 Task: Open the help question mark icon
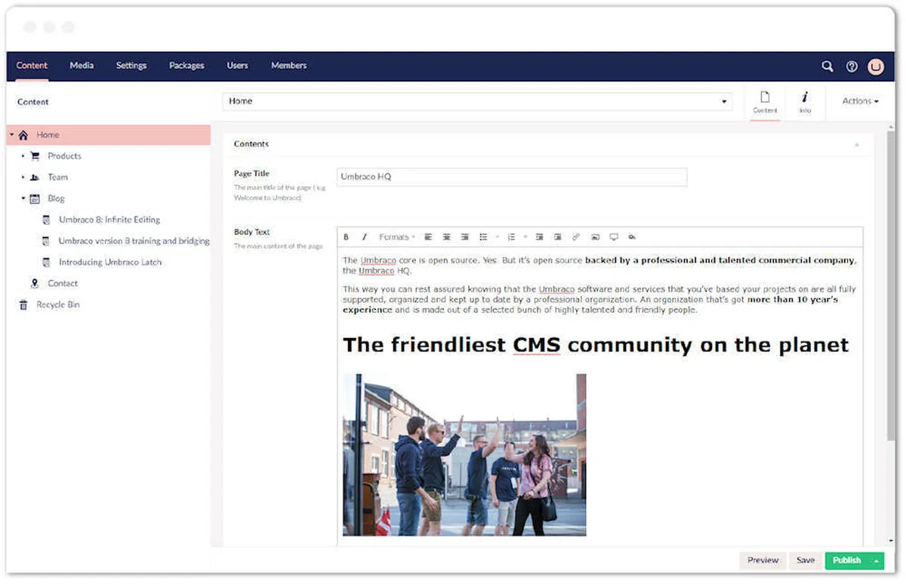pos(852,66)
